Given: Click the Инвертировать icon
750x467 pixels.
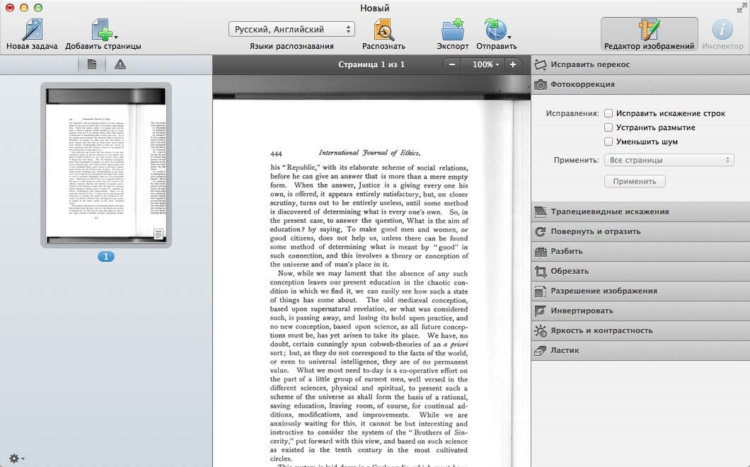Looking at the screenshot, I should 540,311.
